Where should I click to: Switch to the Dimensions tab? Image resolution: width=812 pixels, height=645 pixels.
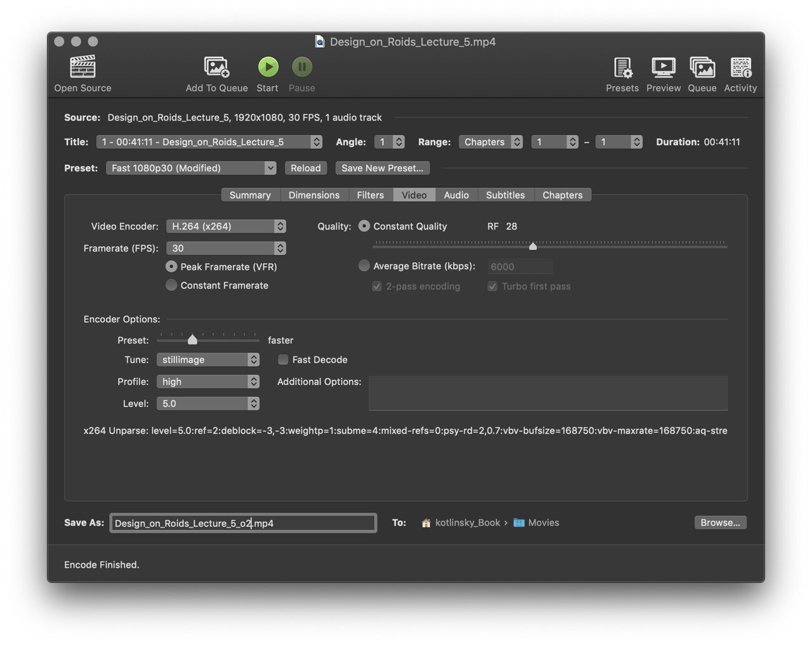click(x=314, y=195)
